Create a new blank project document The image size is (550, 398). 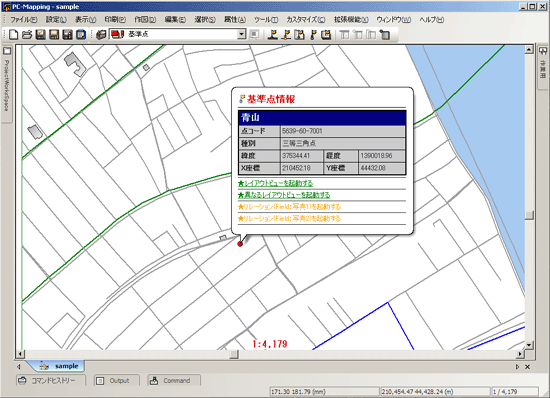point(13,34)
